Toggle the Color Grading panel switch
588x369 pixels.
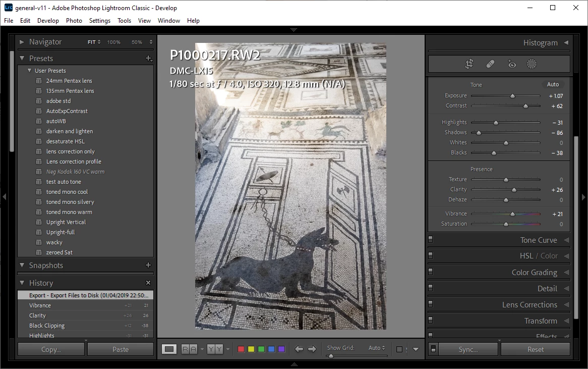click(431, 272)
